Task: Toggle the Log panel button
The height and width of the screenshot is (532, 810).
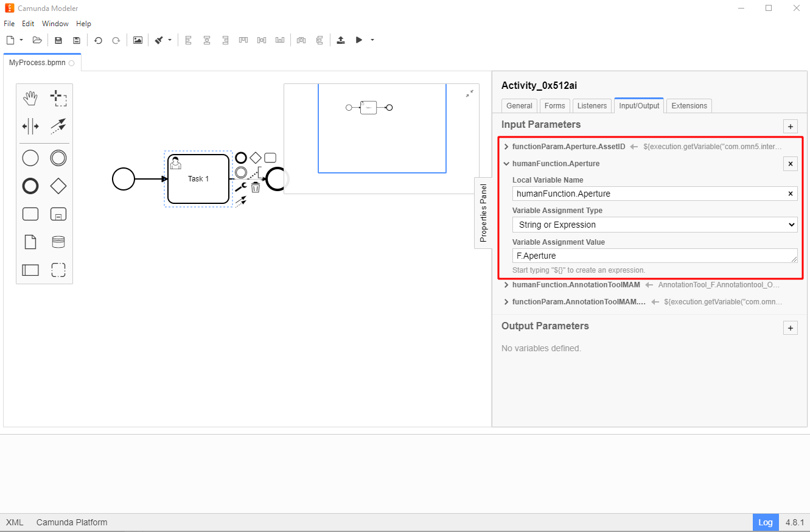Action: pos(765,522)
